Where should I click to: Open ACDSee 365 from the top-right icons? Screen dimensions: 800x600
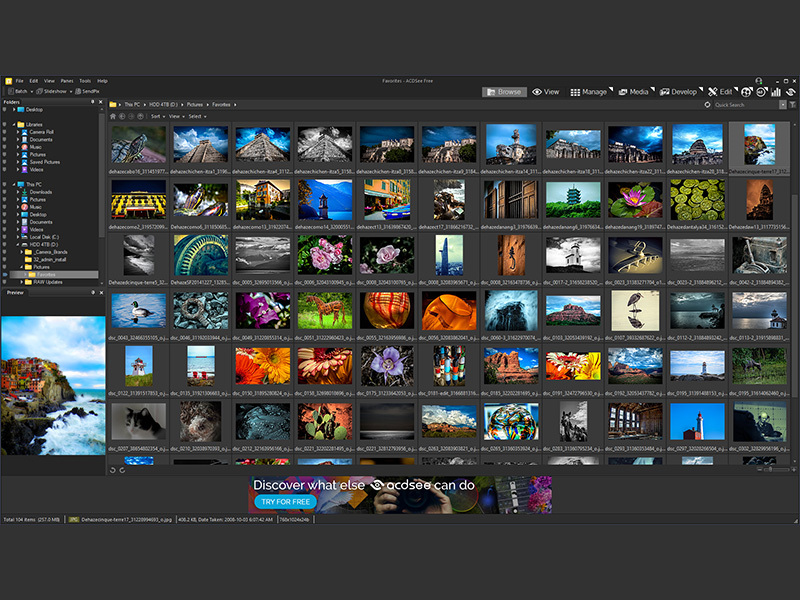click(x=762, y=90)
